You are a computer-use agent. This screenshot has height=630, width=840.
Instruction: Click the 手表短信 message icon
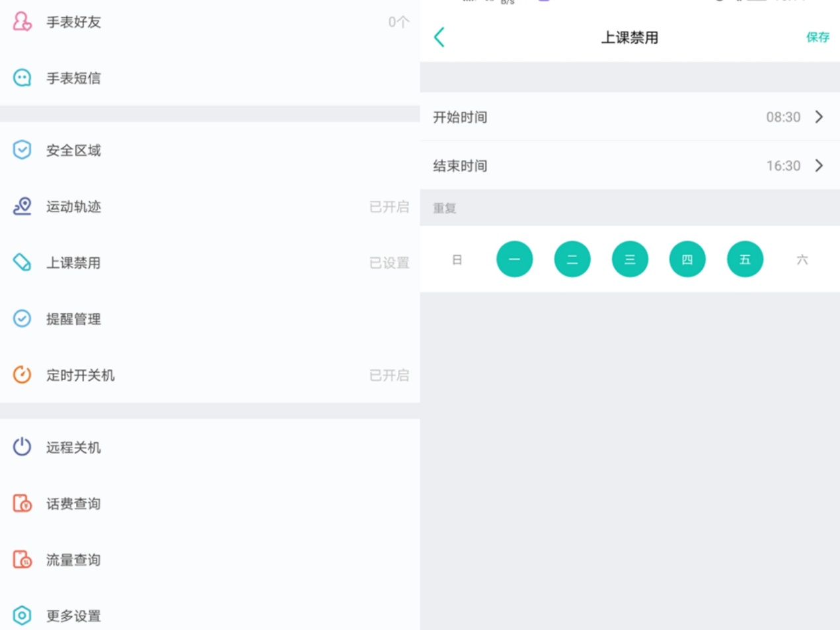(21, 77)
